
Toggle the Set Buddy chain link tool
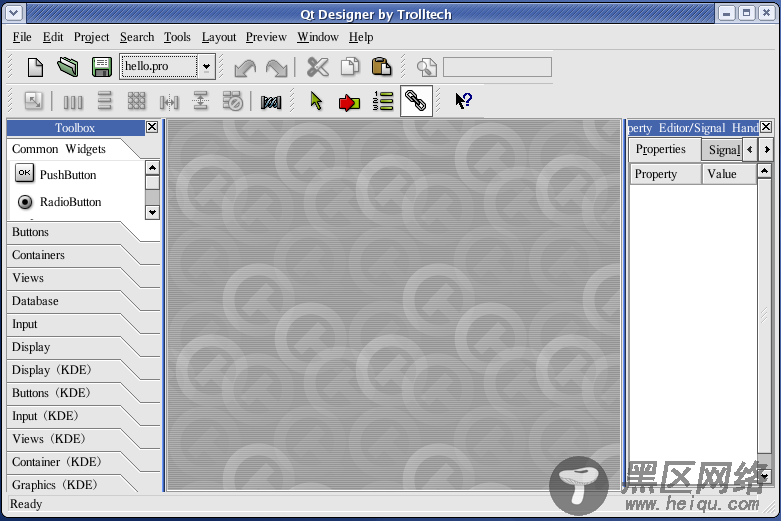(416, 101)
